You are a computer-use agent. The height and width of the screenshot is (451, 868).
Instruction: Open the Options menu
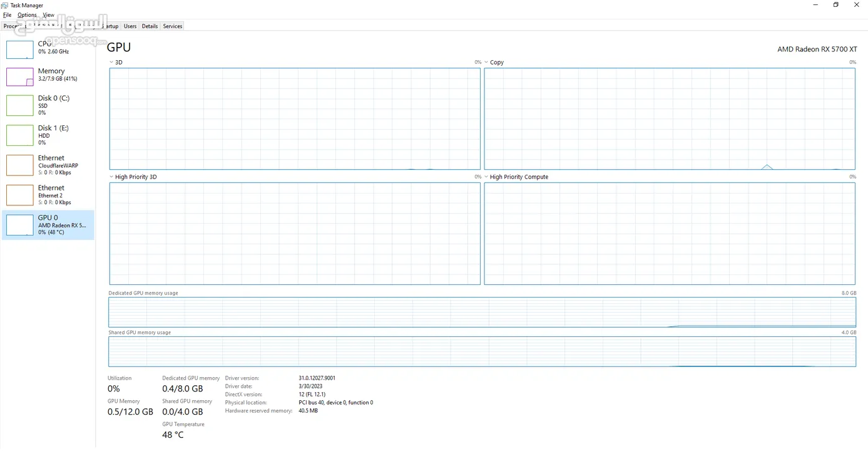[x=27, y=15]
